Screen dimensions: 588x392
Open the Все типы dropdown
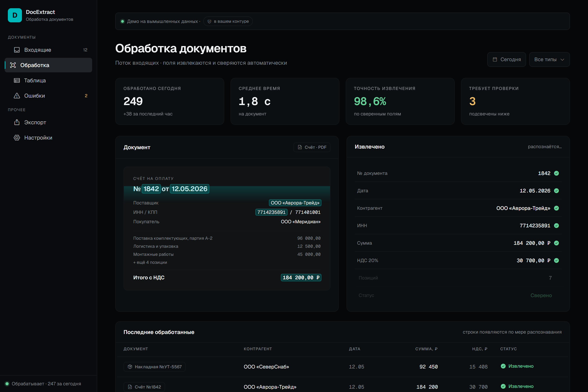pyautogui.click(x=549, y=59)
